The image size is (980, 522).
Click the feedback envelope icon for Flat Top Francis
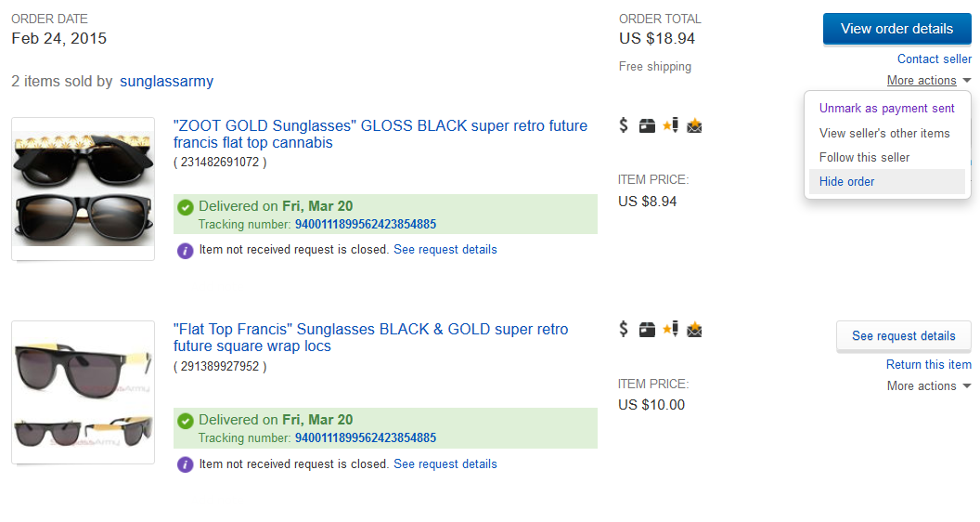coord(694,329)
